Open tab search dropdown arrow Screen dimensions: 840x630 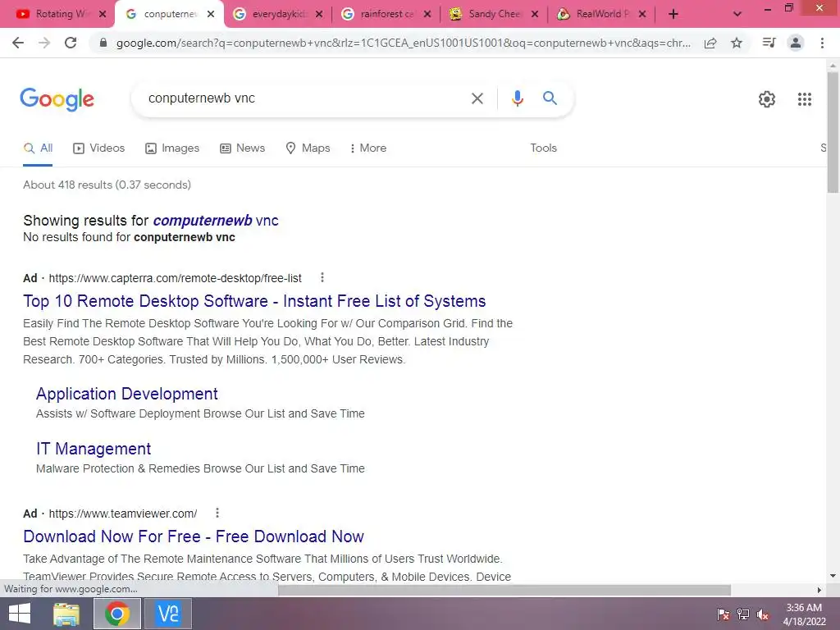click(737, 15)
